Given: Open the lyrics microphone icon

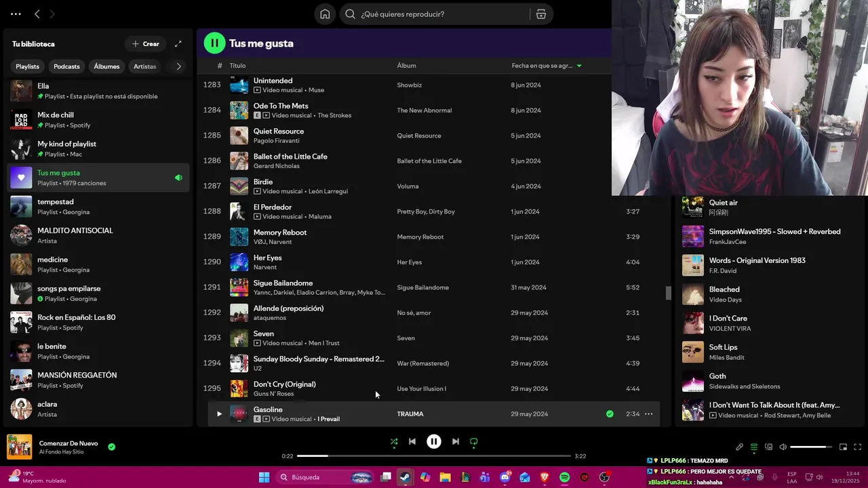Looking at the screenshot, I should (x=739, y=447).
